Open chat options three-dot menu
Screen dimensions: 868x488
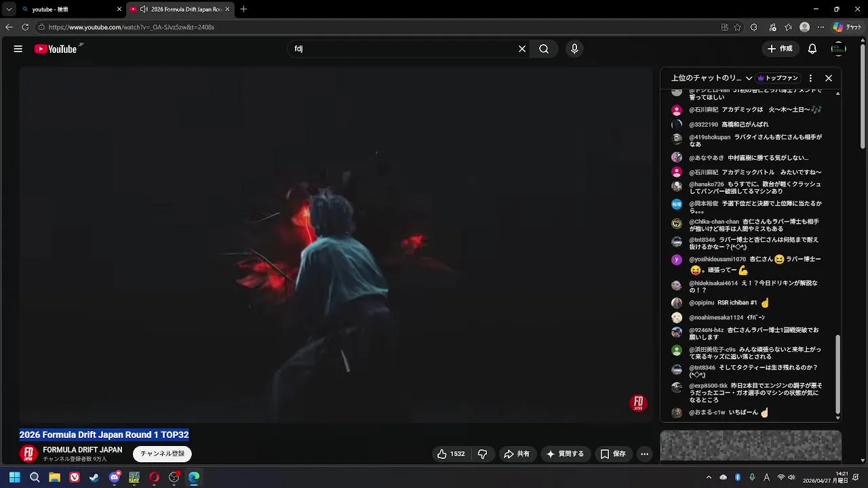coord(810,78)
